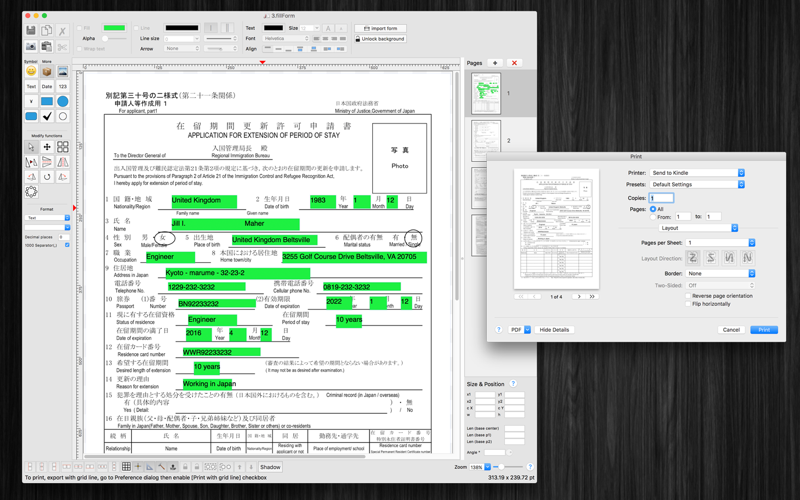Viewport: 800px width, 500px height.
Task: Open the green fill color swatch
Action: 114,28
